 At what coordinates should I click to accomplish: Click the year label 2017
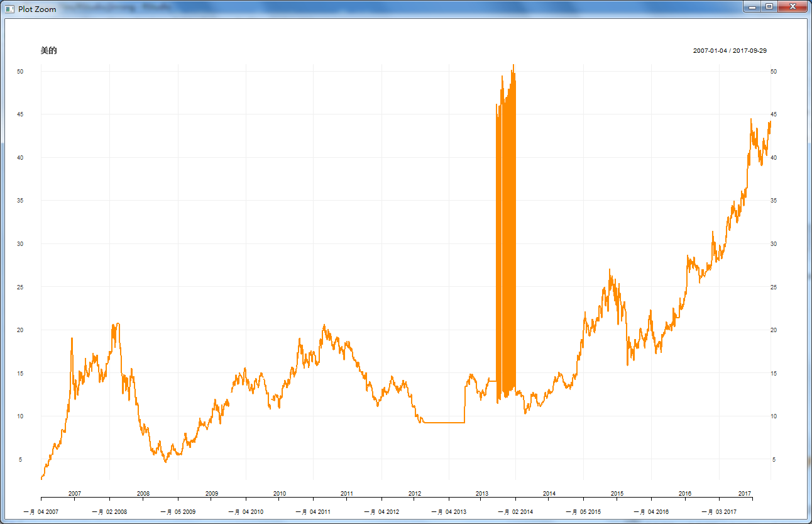(x=745, y=494)
